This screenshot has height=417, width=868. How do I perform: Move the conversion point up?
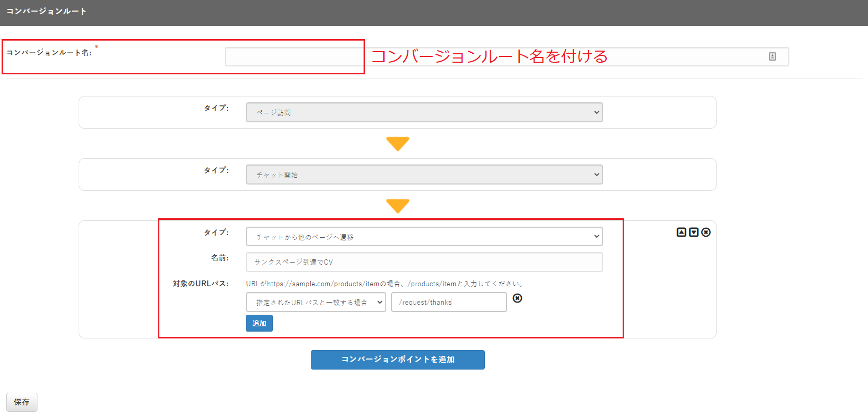coord(681,232)
